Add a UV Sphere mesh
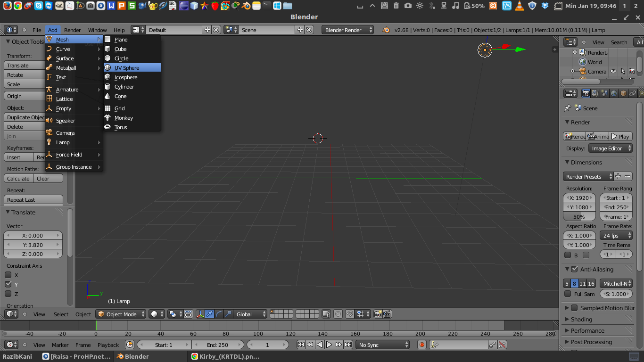This screenshot has width=644, height=362. coord(132,68)
